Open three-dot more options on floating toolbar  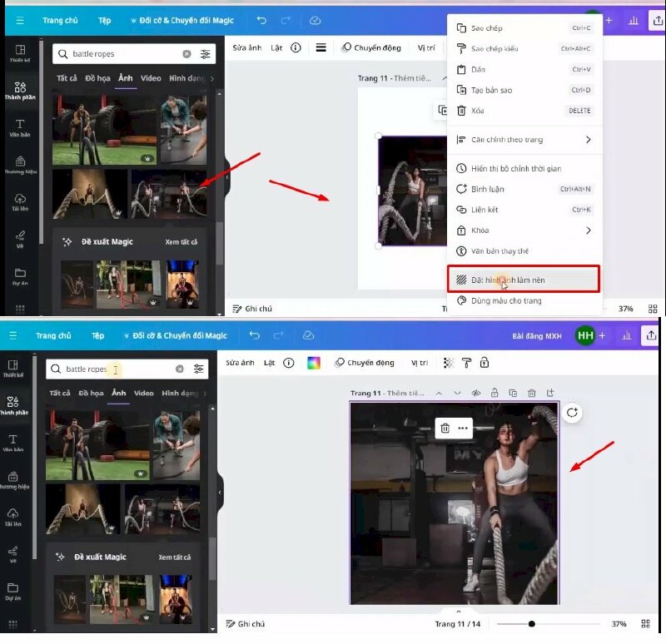point(464,429)
